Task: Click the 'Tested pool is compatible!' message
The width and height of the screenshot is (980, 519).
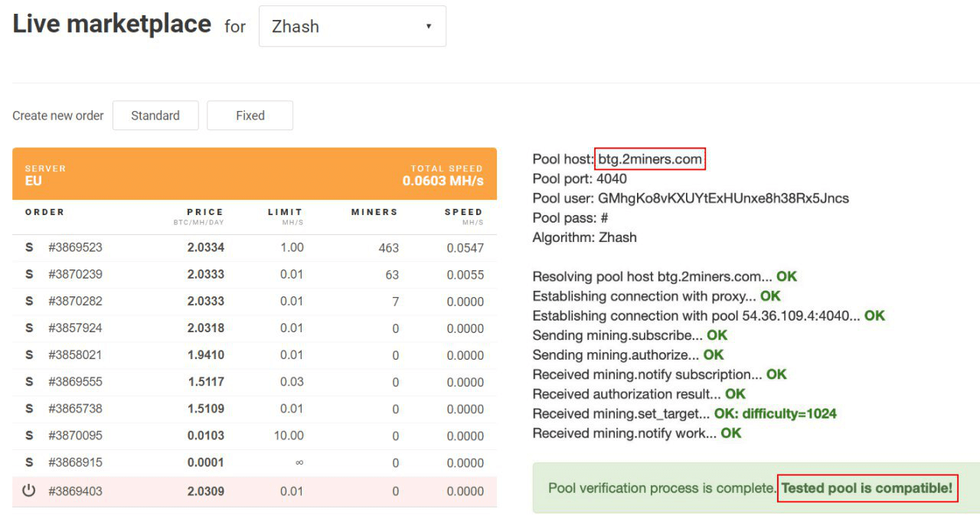Action: 867,488
